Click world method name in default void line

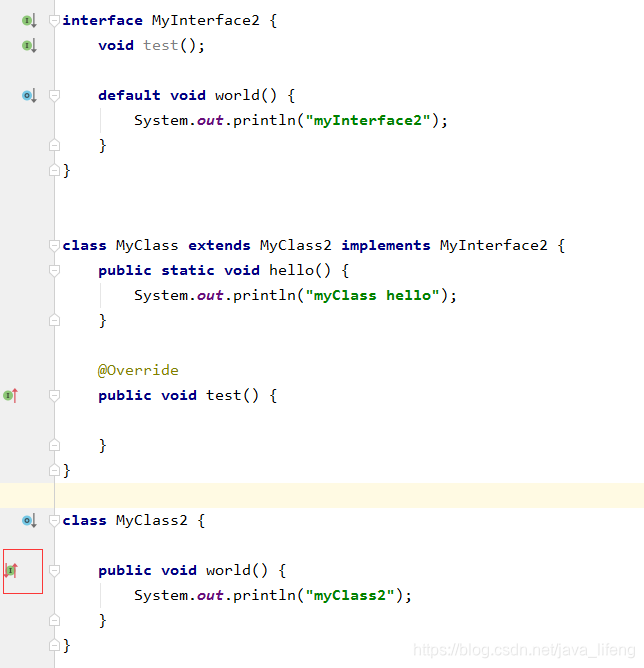pos(237,95)
